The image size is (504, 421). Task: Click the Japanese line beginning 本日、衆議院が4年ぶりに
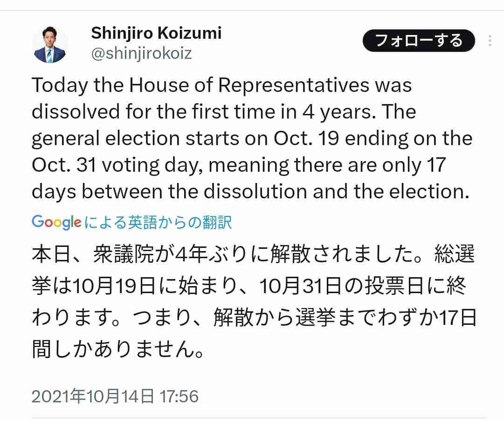(253, 254)
